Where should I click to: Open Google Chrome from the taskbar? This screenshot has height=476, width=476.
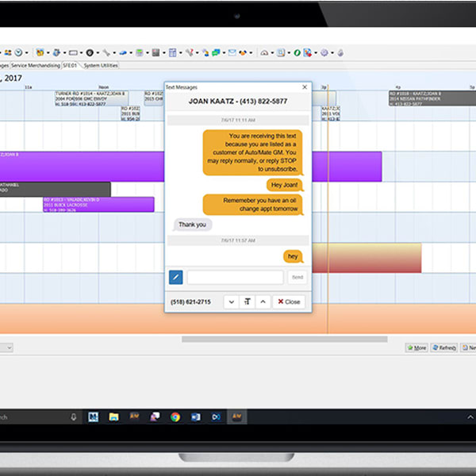[175, 416]
